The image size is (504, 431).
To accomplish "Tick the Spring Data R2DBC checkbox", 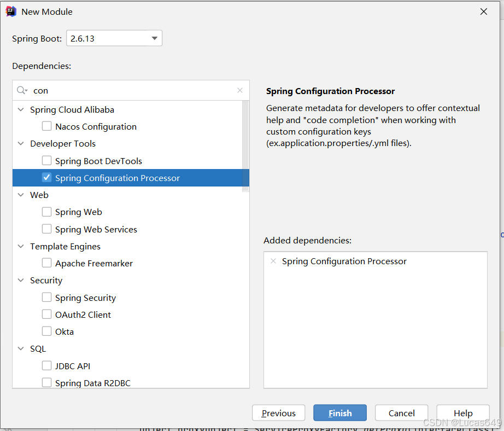I will click(46, 383).
